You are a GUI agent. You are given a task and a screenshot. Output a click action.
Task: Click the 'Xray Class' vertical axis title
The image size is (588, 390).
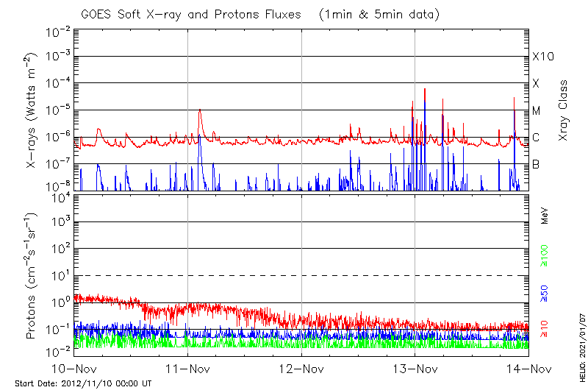(x=564, y=110)
